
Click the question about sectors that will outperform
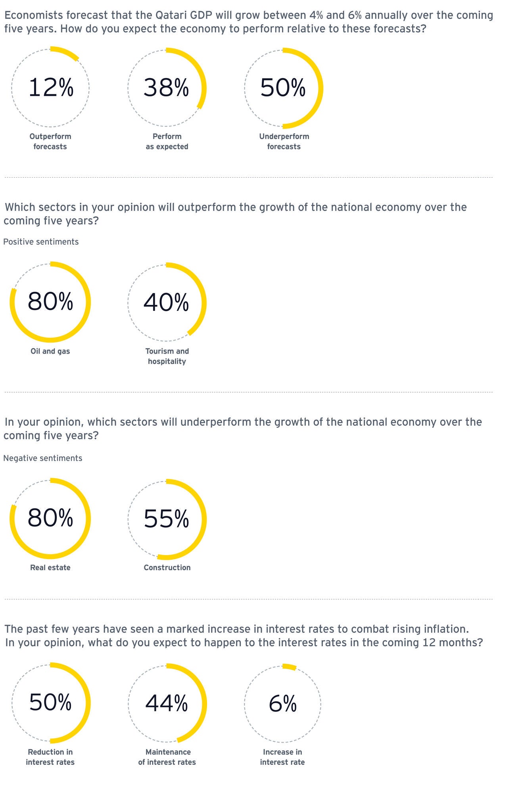point(235,214)
